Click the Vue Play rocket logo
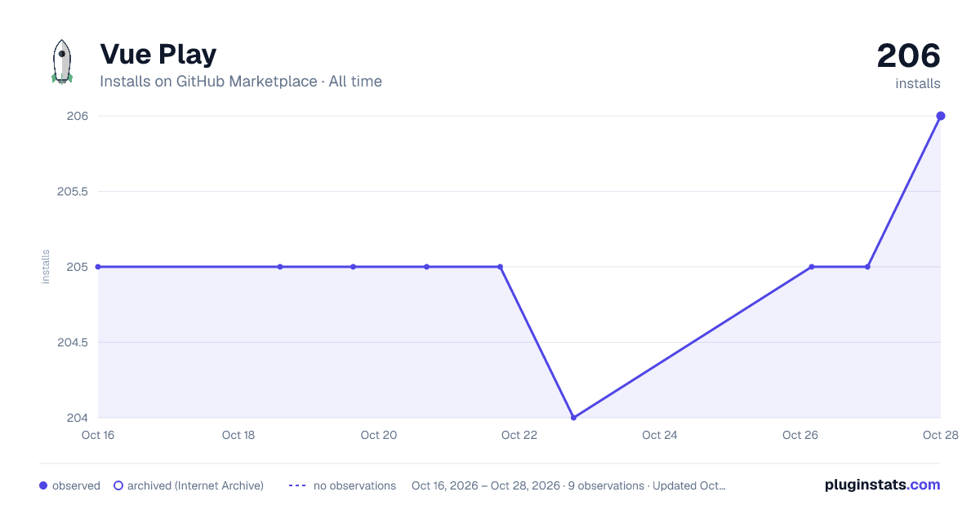Viewport: 980px width, 514px height. coord(62,62)
